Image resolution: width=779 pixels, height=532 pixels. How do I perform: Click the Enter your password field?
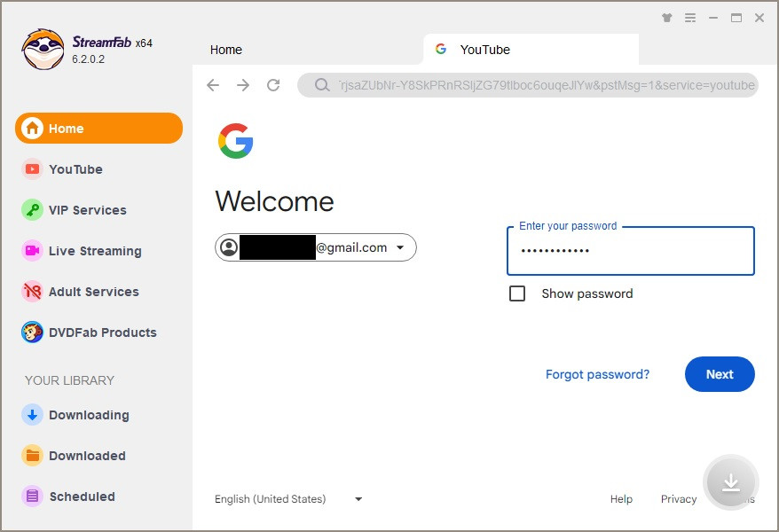(x=631, y=251)
